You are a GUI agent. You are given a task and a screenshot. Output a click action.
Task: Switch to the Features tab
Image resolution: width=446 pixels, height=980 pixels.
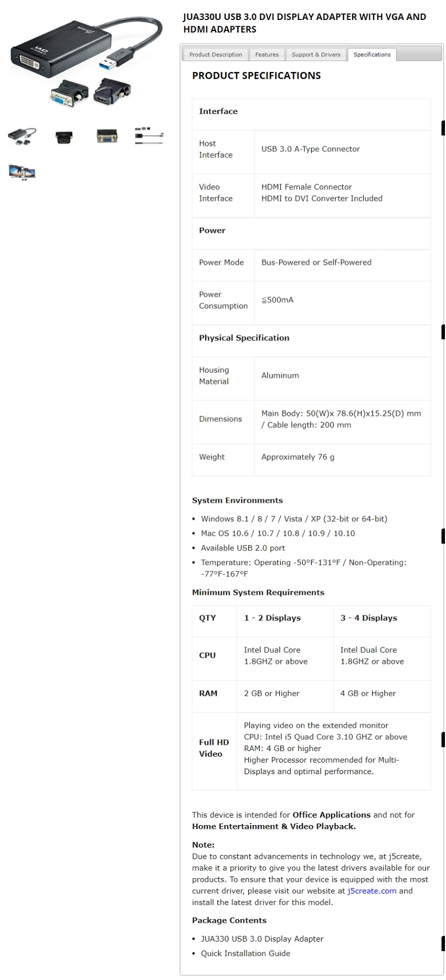[267, 55]
